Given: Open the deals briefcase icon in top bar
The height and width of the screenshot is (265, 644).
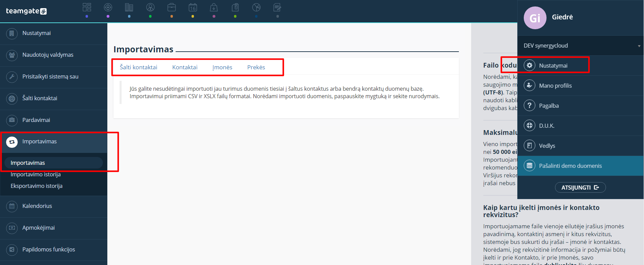Looking at the screenshot, I should [x=172, y=7].
